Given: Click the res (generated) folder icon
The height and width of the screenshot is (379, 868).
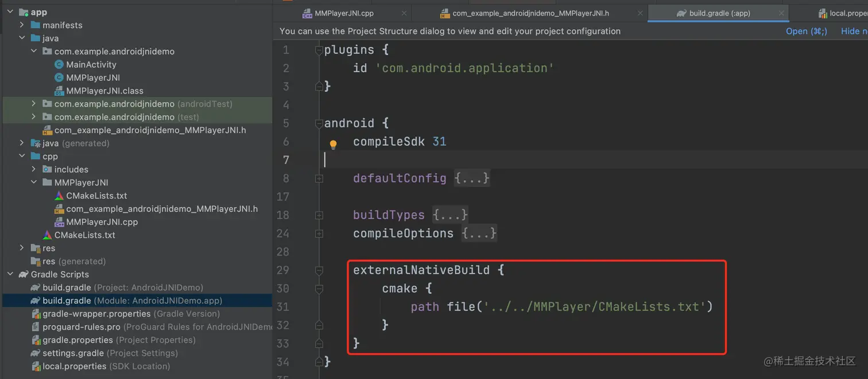Looking at the screenshot, I should tap(36, 261).
